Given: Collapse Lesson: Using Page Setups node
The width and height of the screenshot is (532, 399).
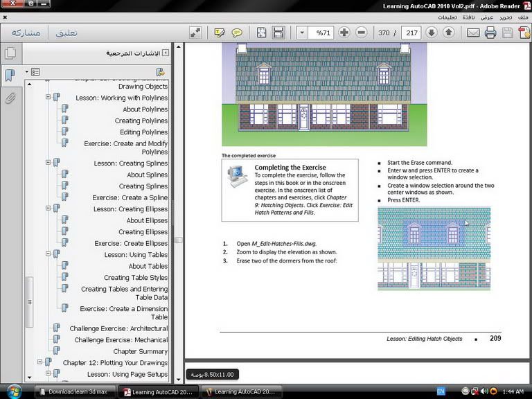Looking at the screenshot, I should [x=48, y=373].
